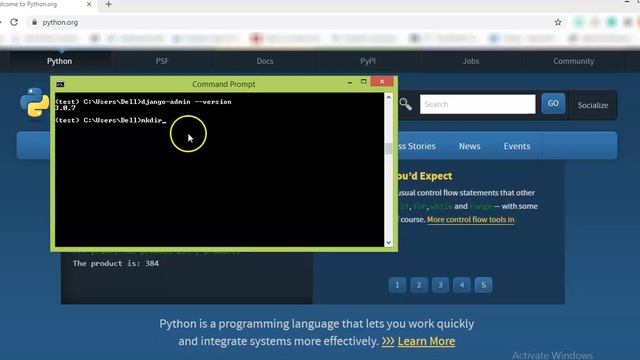Open the PyPI tab in top navigation

(x=368, y=61)
